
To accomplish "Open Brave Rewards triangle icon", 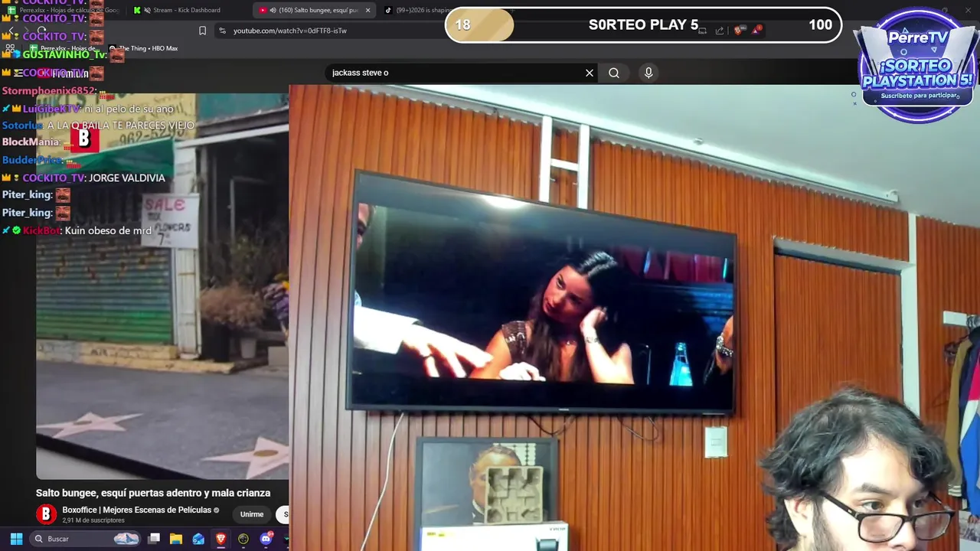I will pyautogui.click(x=757, y=31).
